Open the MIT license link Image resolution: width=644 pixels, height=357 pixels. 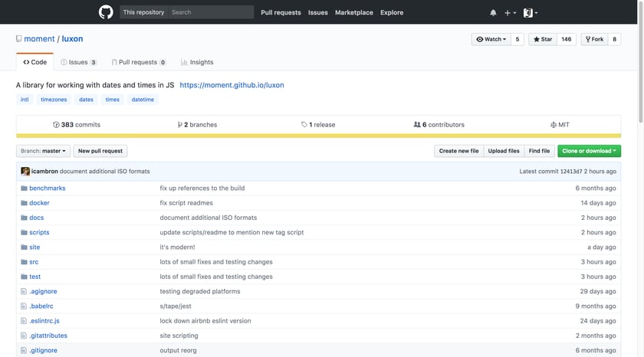coord(560,125)
